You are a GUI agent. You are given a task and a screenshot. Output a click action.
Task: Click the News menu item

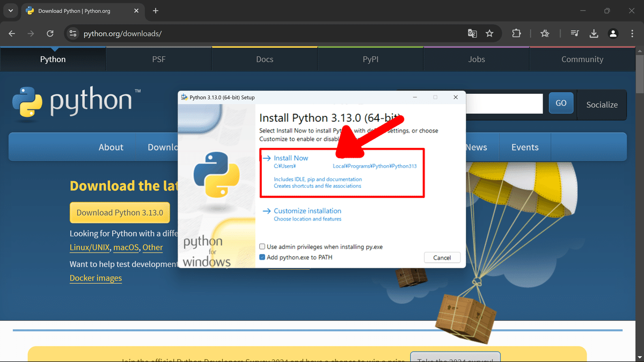coord(477,147)
